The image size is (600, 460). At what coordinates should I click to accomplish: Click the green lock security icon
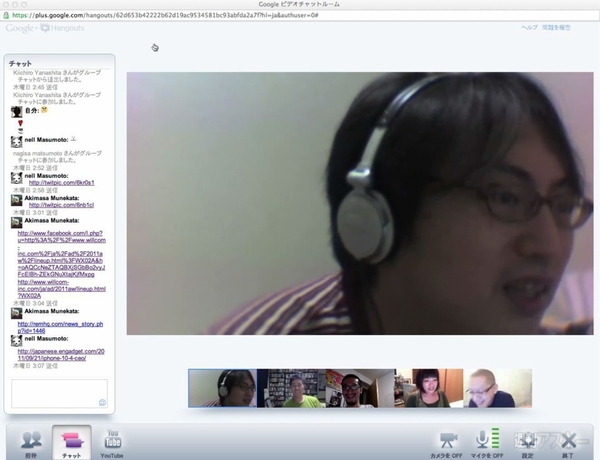tap(6, 15)
